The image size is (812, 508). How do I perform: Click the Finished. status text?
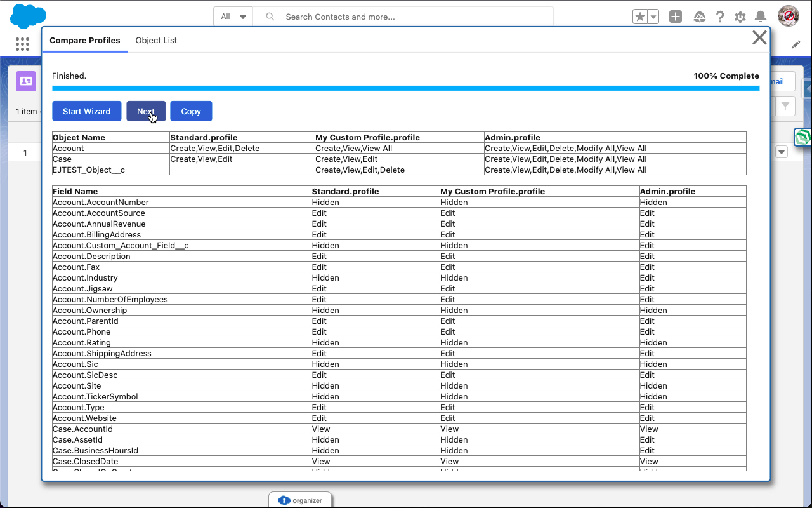(x=69, y=76)
